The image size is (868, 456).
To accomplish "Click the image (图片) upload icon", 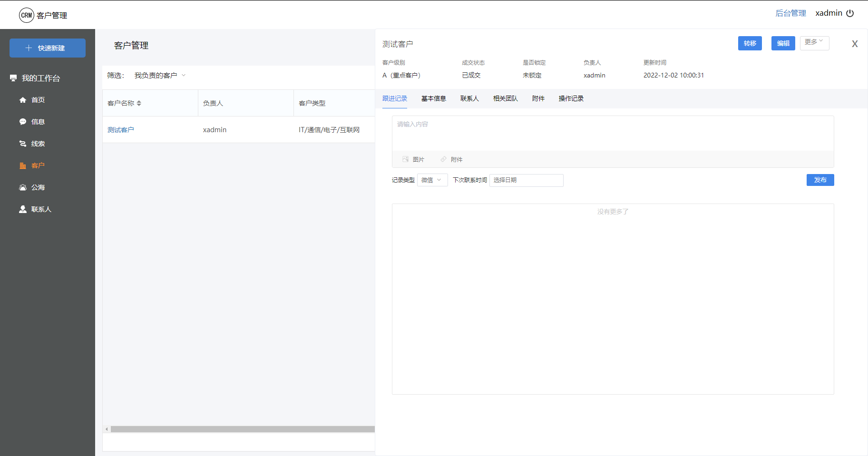I will 405,159.
